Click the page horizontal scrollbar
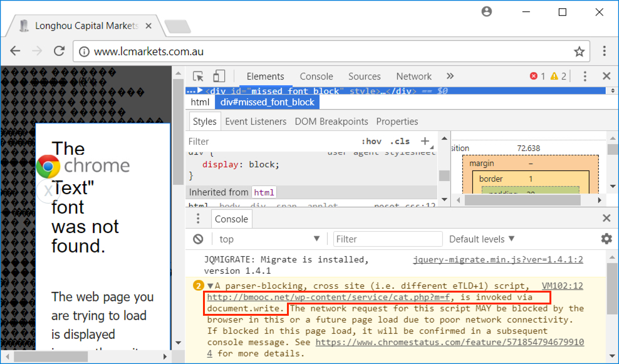 point(86,357)
